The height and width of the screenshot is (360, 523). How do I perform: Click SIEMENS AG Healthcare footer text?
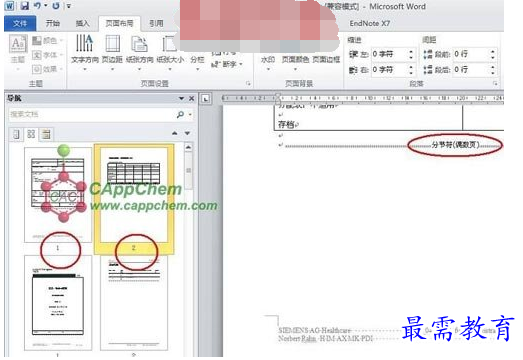pyautogui.click(x=314, y=330)
